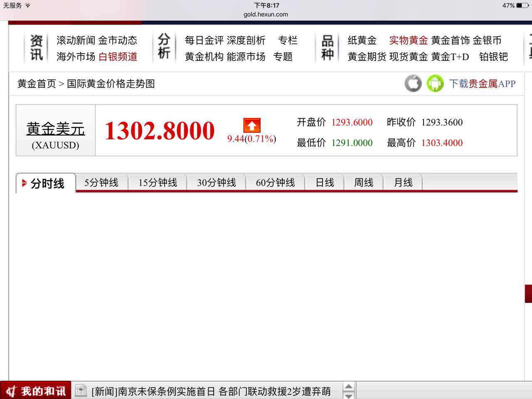This screenshot has height=399, width=532.
Task: Go to the 专题 link
Action: pyautogui.click(x=283, y=57)
